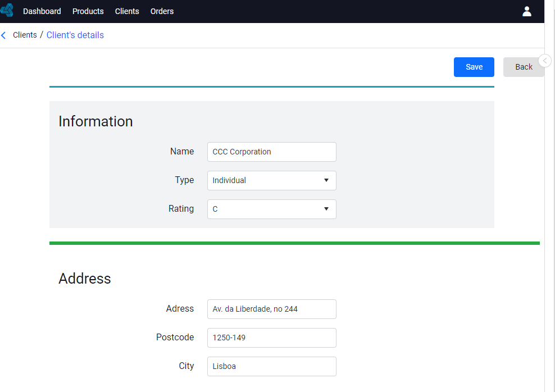Open the Orders menu
The width and height of the screenshot is (555, 392).
pyautogui.click(x=162, y=11)
